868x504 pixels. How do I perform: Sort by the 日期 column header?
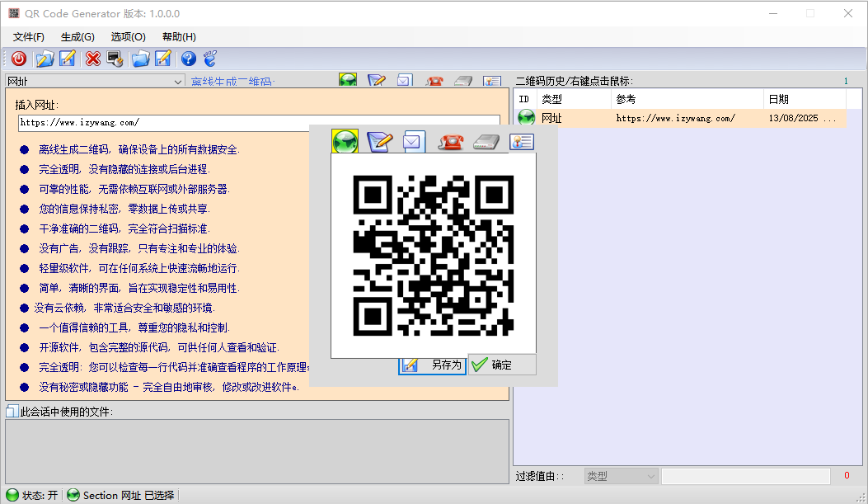(805, 99)
